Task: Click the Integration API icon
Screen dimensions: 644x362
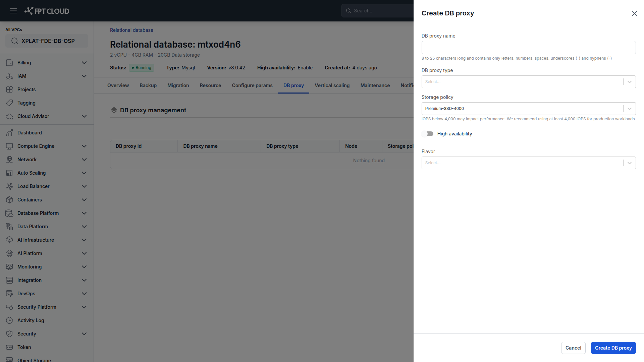Action: point(9,280)
